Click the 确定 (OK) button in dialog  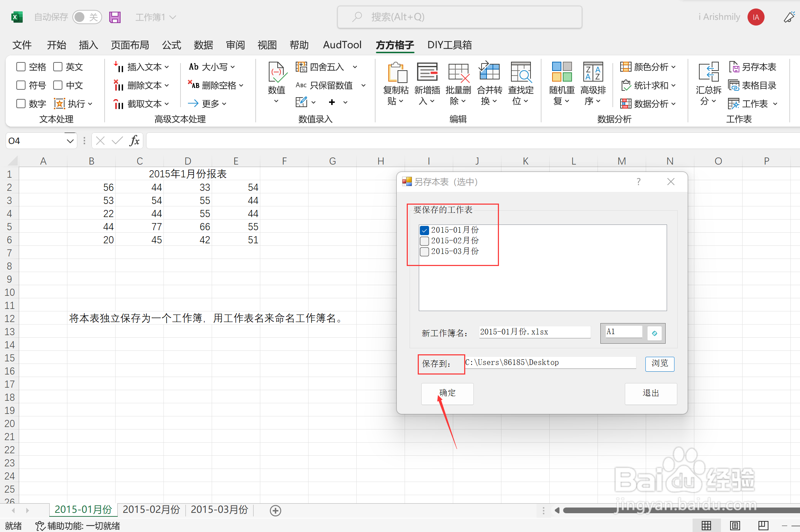[447, 393]
